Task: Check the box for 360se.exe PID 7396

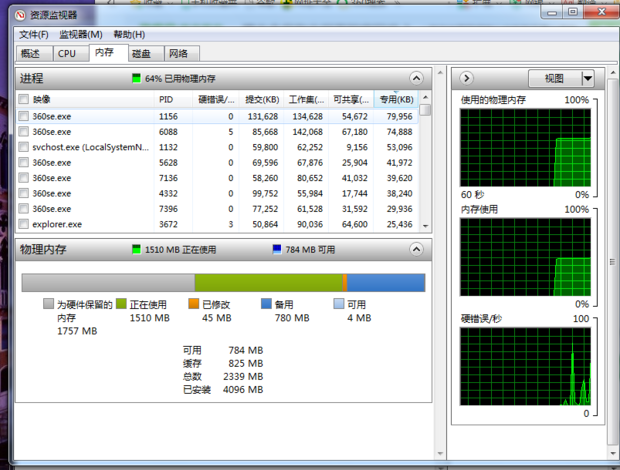Action: pos(24,209)
